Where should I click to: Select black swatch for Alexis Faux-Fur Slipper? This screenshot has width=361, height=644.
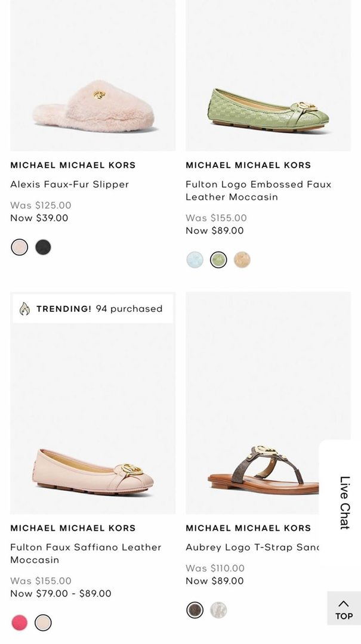(x=43, y=247)
